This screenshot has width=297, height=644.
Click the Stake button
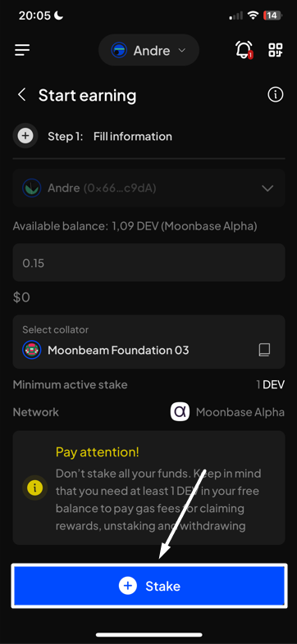point(149,586)
